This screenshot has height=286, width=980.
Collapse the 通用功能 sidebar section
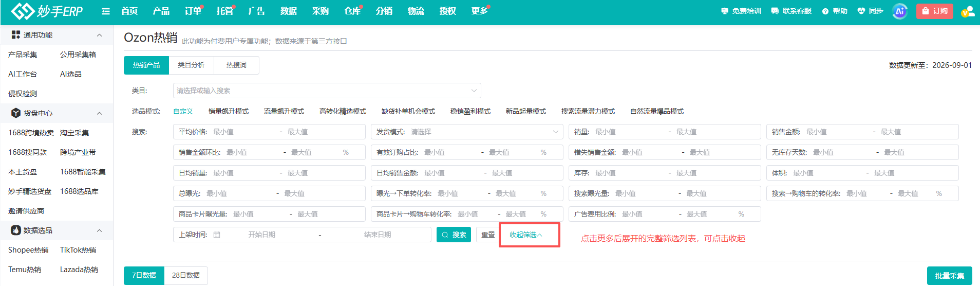pos(99,35)
